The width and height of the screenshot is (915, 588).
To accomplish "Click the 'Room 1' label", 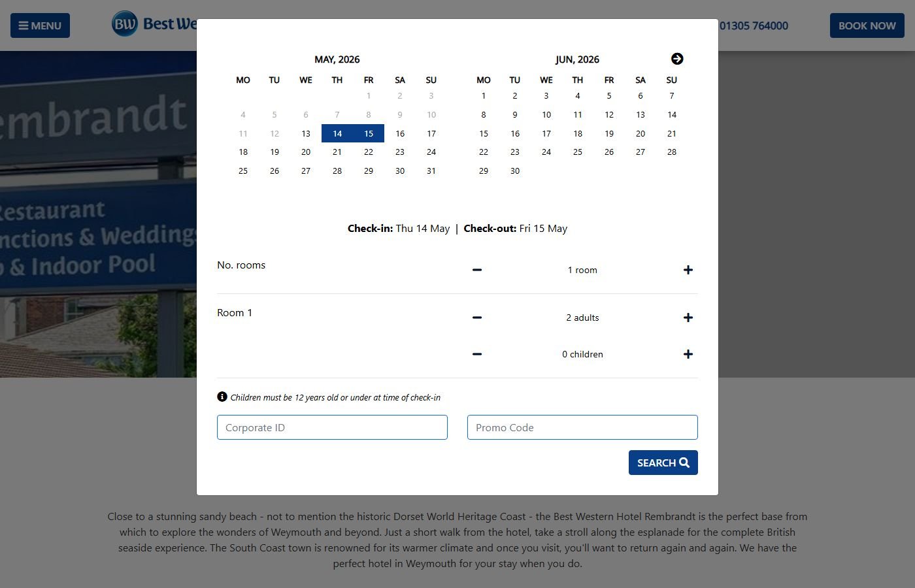I will 235,313.
